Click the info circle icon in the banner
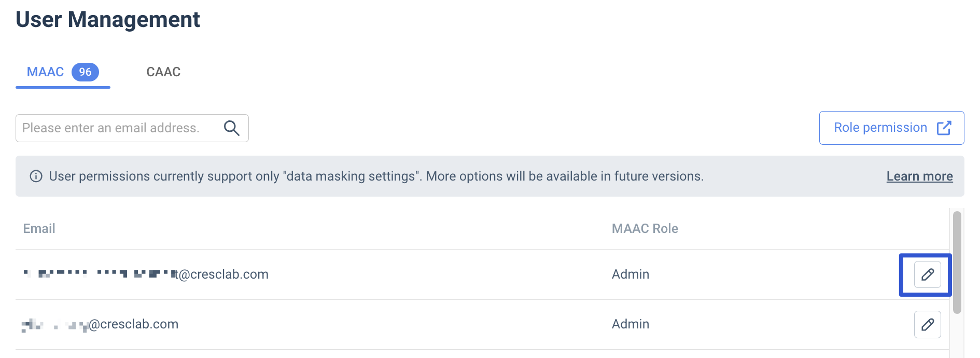The height and width of the screenshot is (358, 980). (36, 176)
